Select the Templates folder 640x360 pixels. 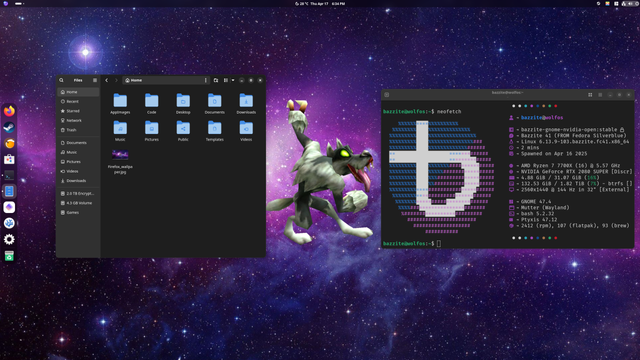(215, 131)
